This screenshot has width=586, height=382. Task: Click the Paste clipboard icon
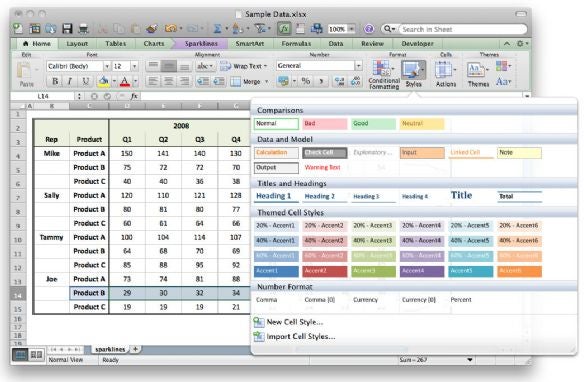tap(25, 74)
